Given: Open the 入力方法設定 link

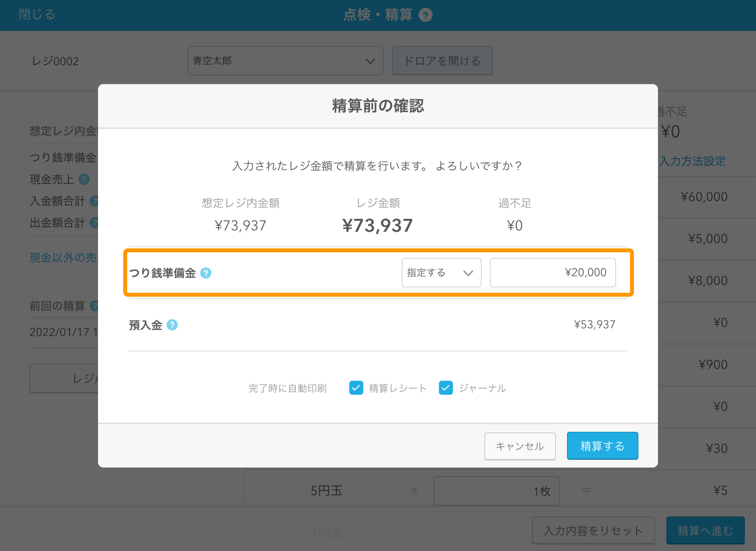Looking at the screenshot, I should 693,161.
